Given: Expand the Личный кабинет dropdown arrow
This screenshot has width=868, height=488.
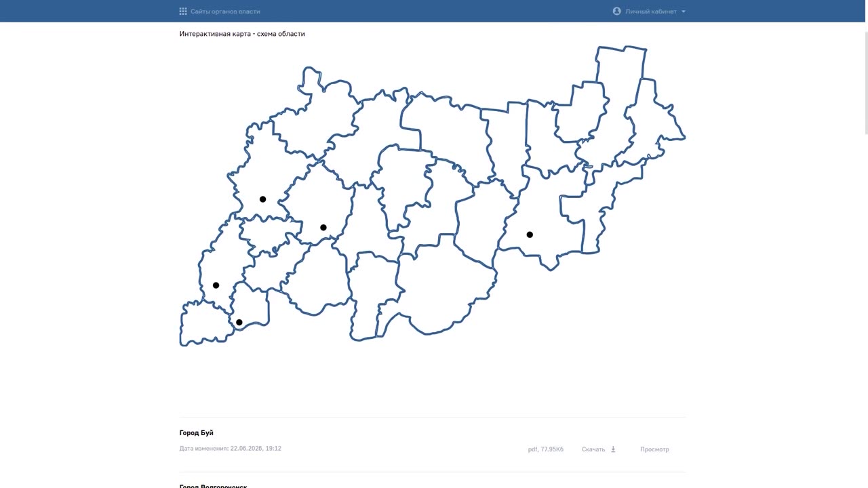Looking at the screenshot, I should click(x=683, y=12).
